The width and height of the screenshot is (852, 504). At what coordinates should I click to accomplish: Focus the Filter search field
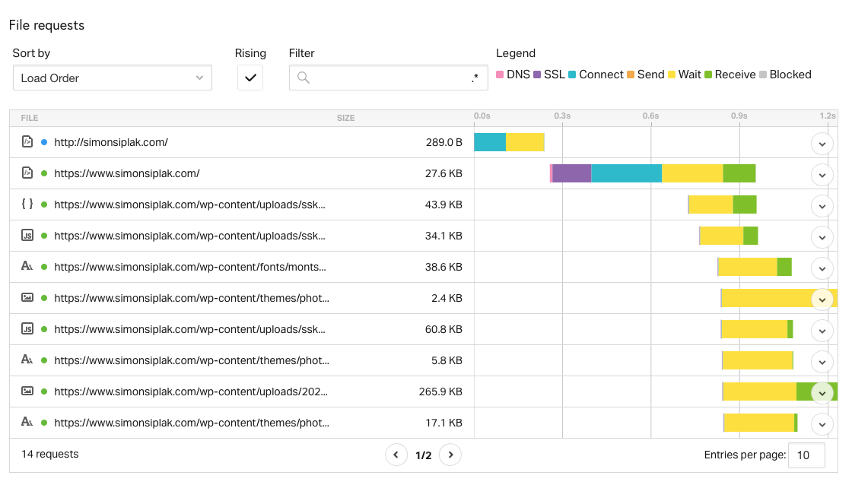(x=389, y=78)
